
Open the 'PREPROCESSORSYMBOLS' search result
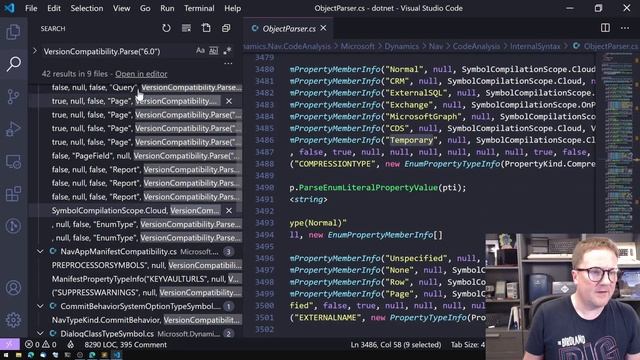tap(147, 265)
